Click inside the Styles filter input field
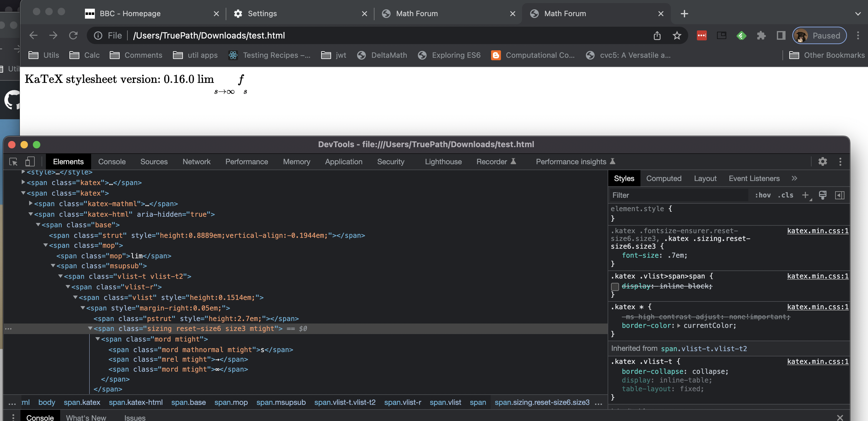868x421 pixels. click(674, 195)
